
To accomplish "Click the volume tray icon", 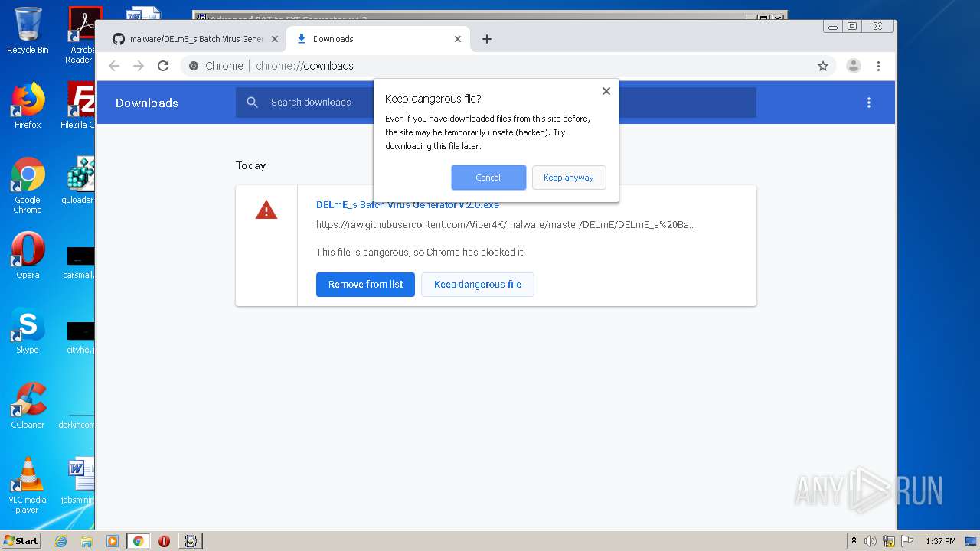I will [871, 541].
